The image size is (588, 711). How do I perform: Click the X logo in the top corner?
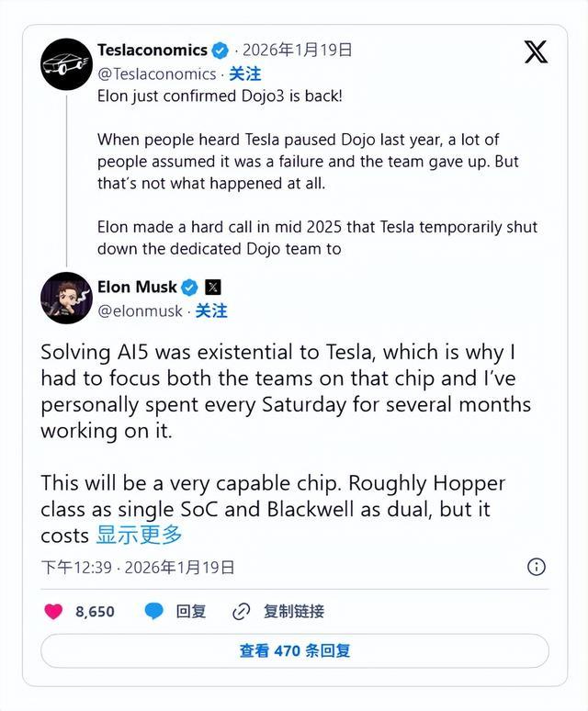pos(536,52)
